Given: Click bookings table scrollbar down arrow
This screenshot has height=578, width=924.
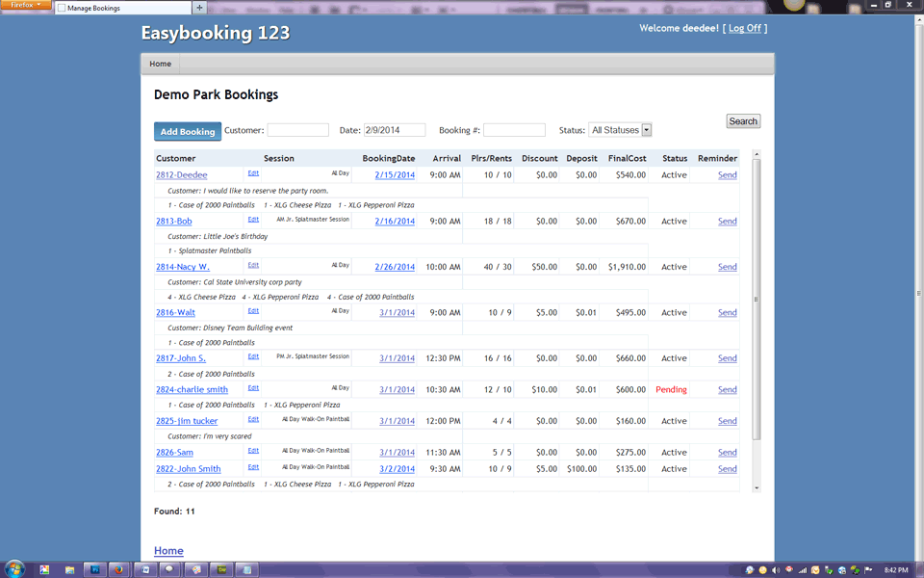Looking at the screenshot, I should click(757, 487).
